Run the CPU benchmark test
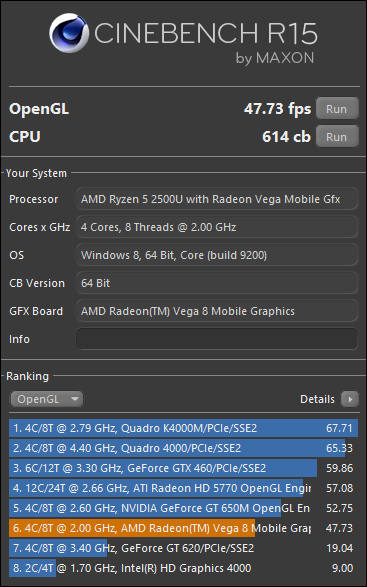Image resolution: width=367 pixels, height=587 pixels. (337, 137)
